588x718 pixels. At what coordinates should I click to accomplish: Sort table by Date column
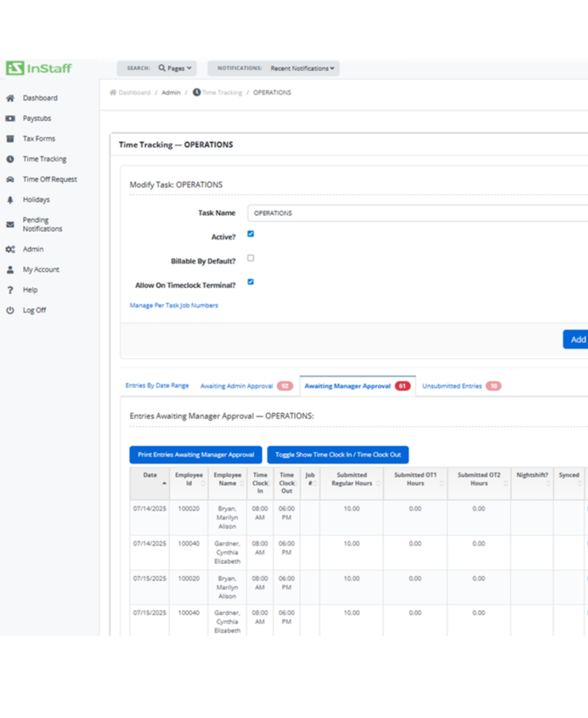pyautogui.click(x=150, y=483)
